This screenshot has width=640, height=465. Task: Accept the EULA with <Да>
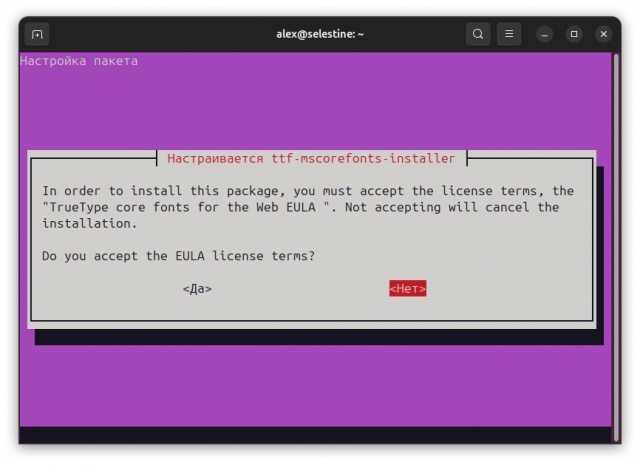197,289
